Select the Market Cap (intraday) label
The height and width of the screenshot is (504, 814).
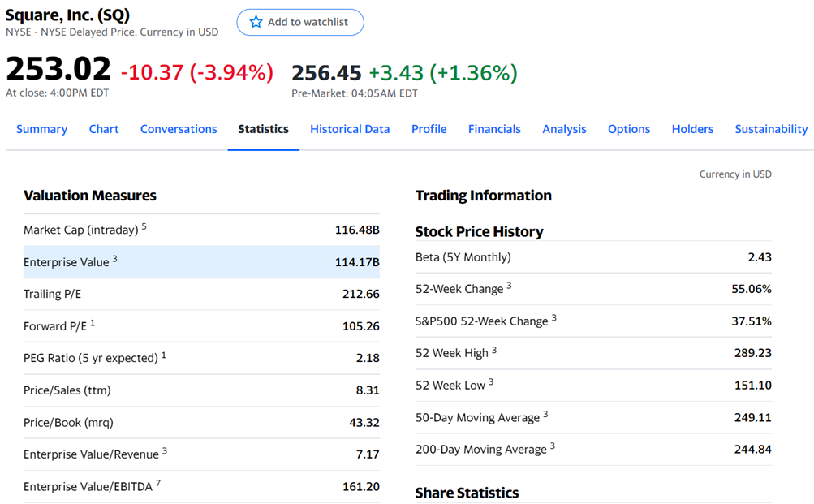(81, 230)
